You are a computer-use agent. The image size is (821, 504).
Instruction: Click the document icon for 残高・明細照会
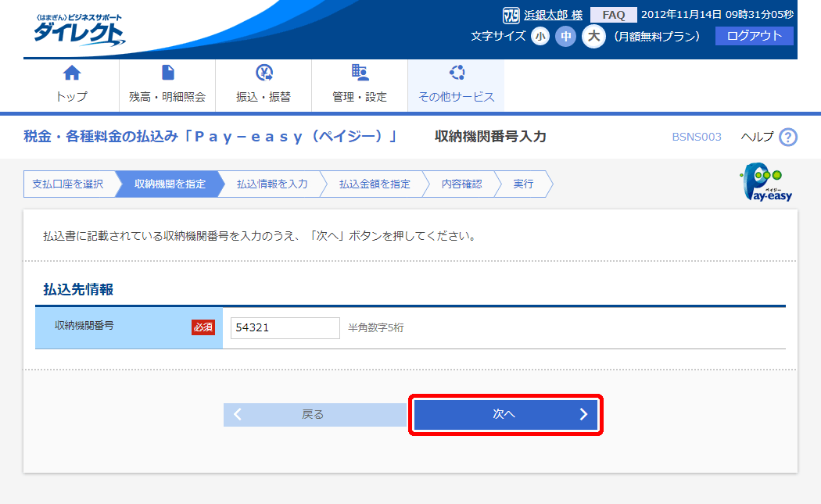167,73
